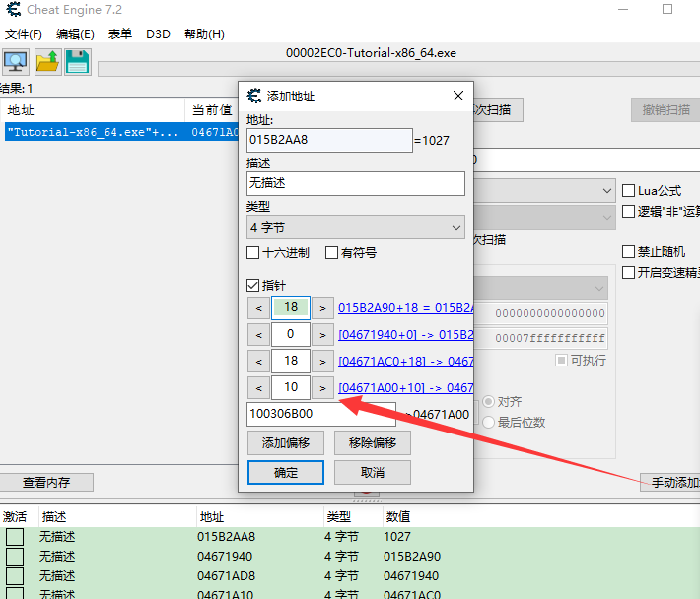Viewport: 700px width, 599px height.
Task: Click the pointer link 015B2A90+18
Action: [406, 307]
